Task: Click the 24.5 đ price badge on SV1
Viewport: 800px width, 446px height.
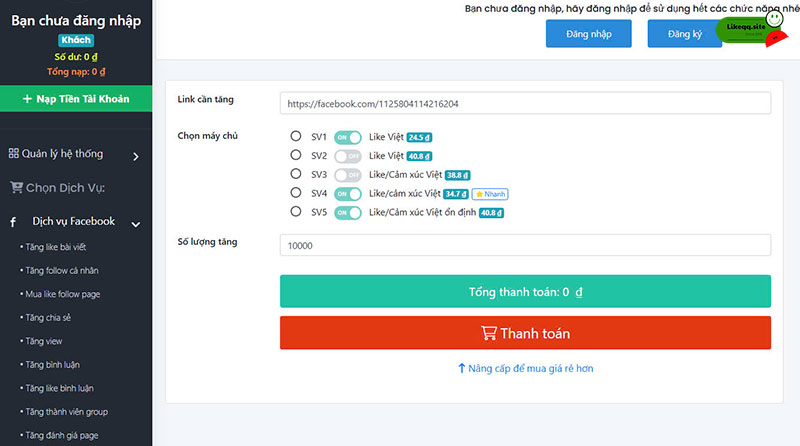Action: (419, 137)
